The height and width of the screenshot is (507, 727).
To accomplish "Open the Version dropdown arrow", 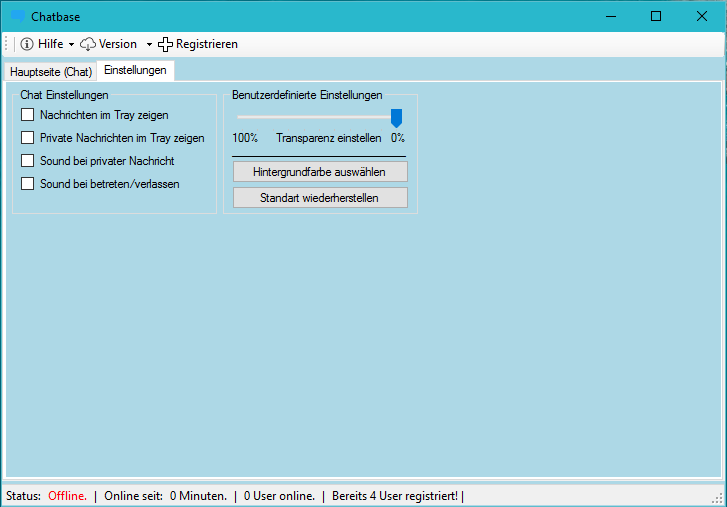I will point(149,45).
